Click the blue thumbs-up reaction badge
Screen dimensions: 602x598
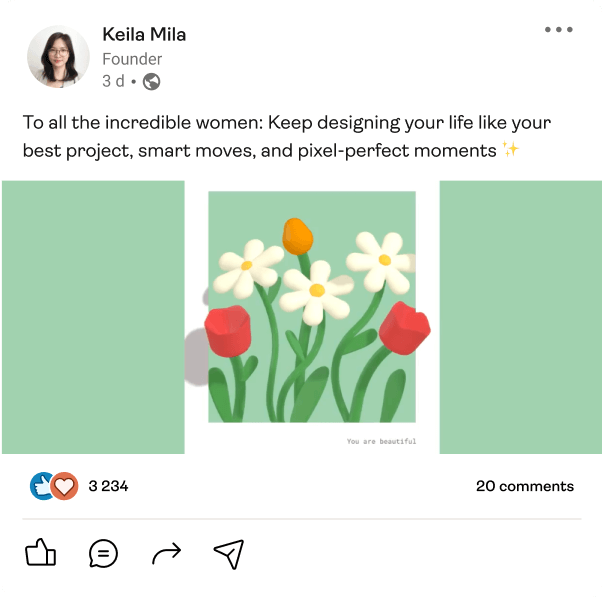(x=43, y=486)
